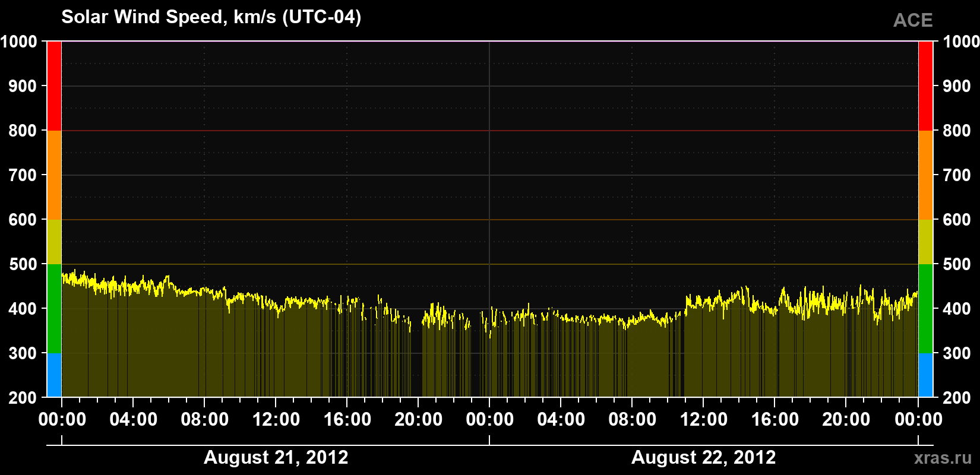This screenshot has width=980, height=475.
Task: Click the 12:00 time label under August 21
Action: (x=276, y=420)
